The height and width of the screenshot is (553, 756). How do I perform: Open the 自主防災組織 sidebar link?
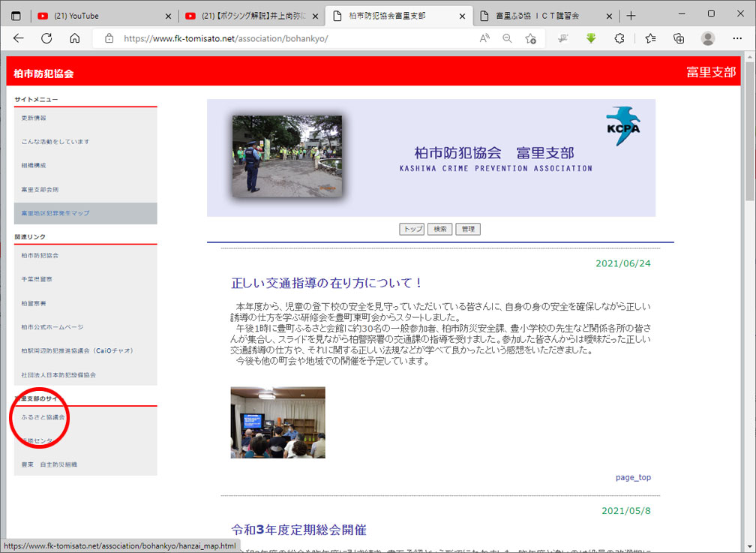click(49, 464)
